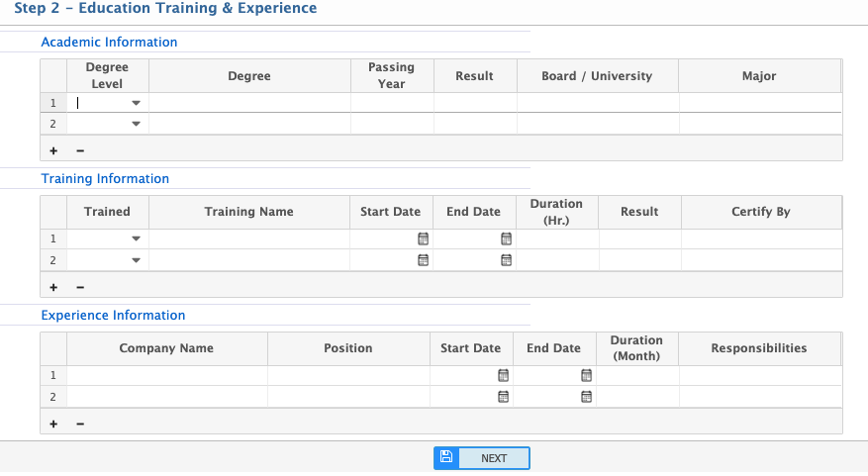Expand Trained dropdown in row 2

pos(136,260)
